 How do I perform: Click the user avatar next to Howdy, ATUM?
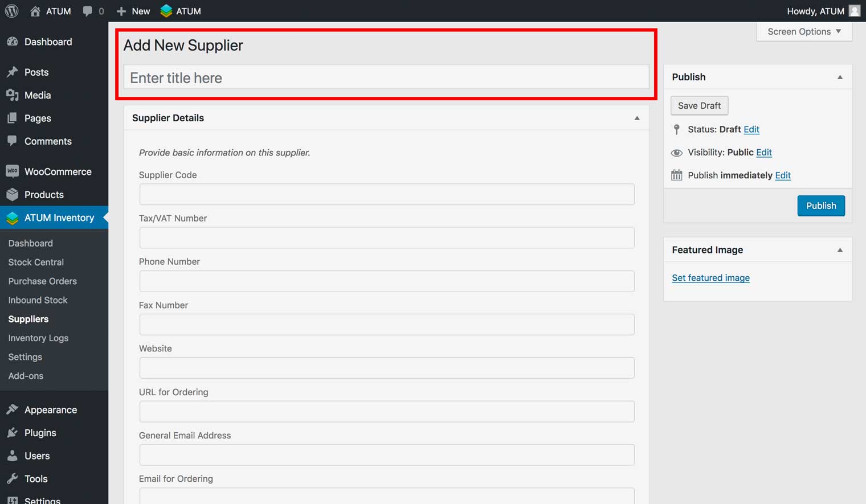point(854,11)
